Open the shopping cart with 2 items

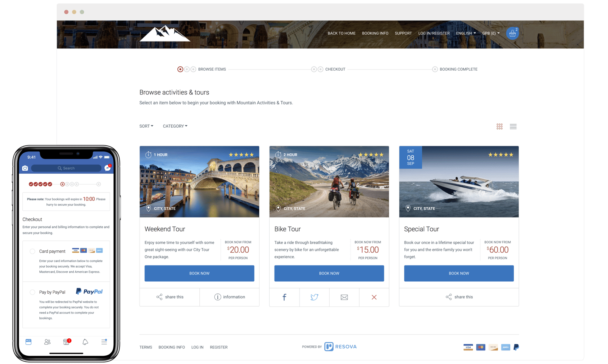coord(512,33)
